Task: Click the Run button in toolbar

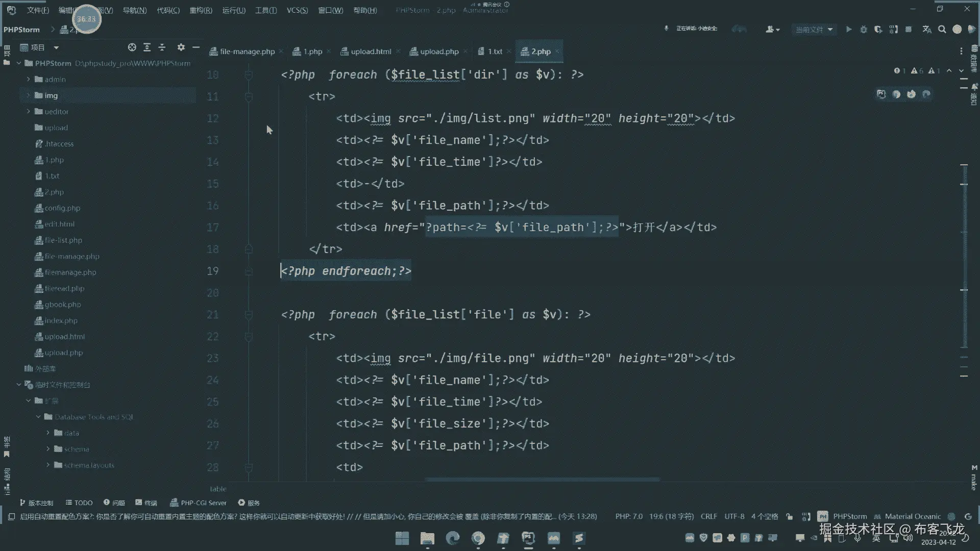Action: point(849,30)
